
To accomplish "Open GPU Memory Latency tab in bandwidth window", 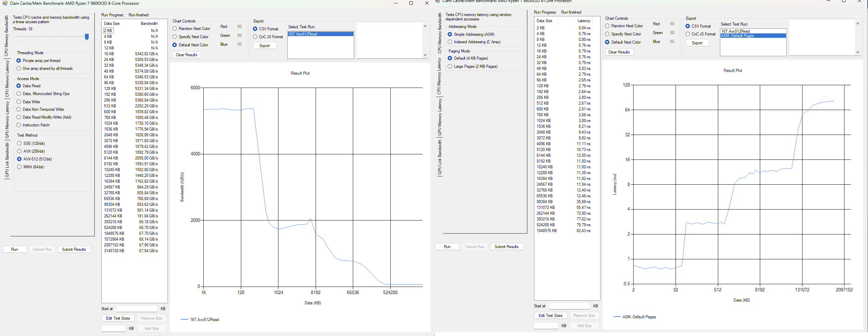I will point(7,120).
